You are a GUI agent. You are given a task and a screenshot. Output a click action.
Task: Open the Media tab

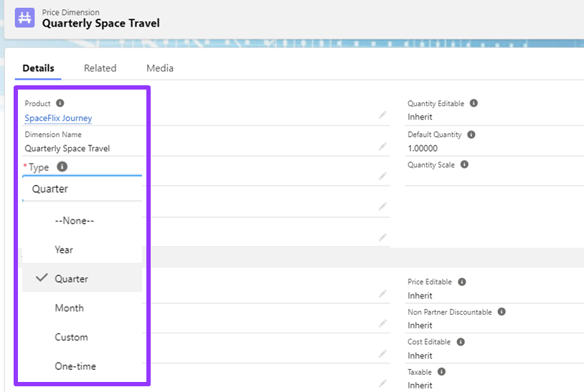click(x=160, y=68)
